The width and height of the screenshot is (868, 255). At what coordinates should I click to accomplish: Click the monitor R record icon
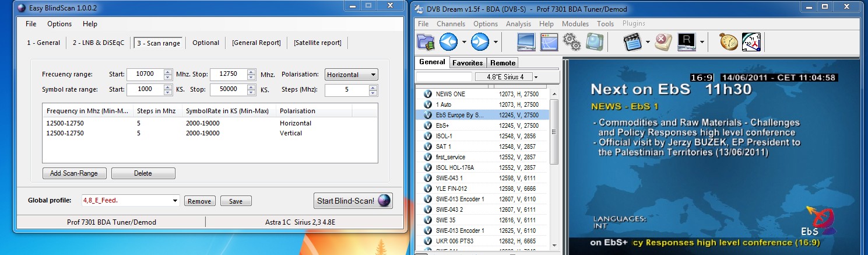[687, 42]
